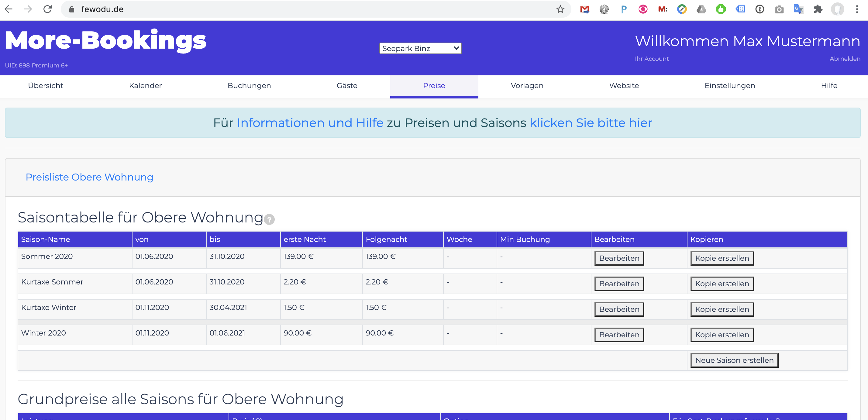Viewport: 868px width, 420px height.
Task: Click the help question mark beside Saisontabelle
Action: 269,220
